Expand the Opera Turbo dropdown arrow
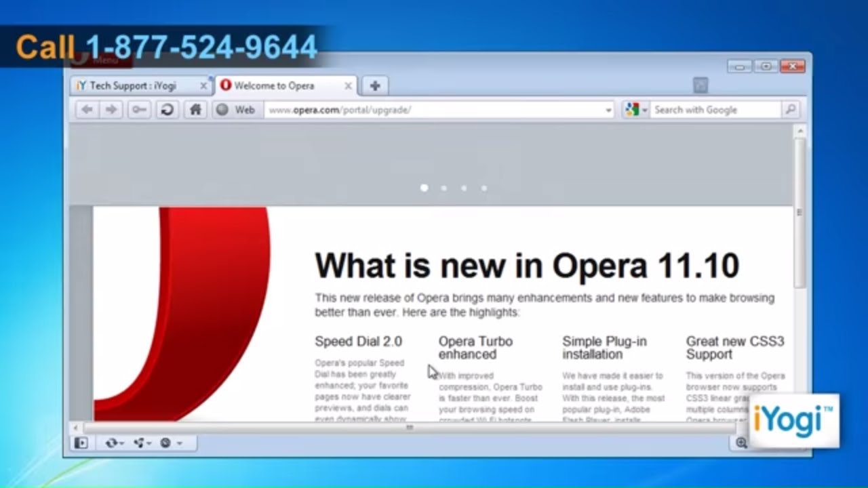The height and width of the screenshot is (488, 868). pos(179,443)
